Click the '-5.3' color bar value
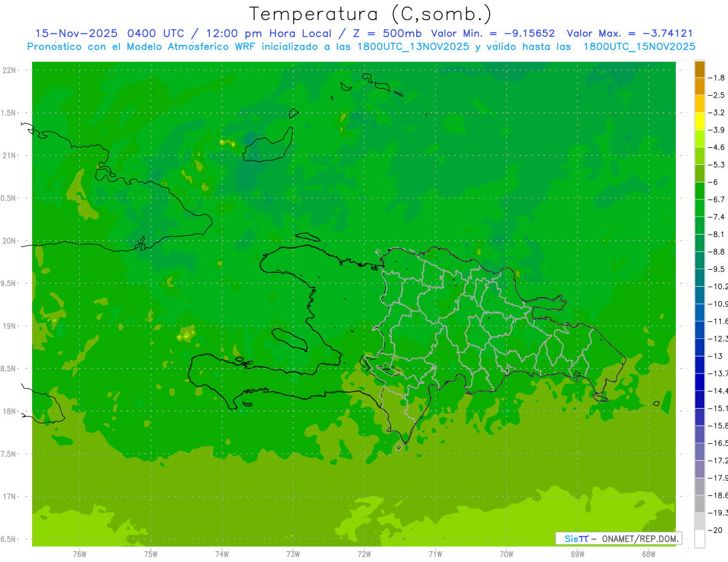The height and width of the screenshot is (562, 728). pyautogui.click(x=716, y=165)
